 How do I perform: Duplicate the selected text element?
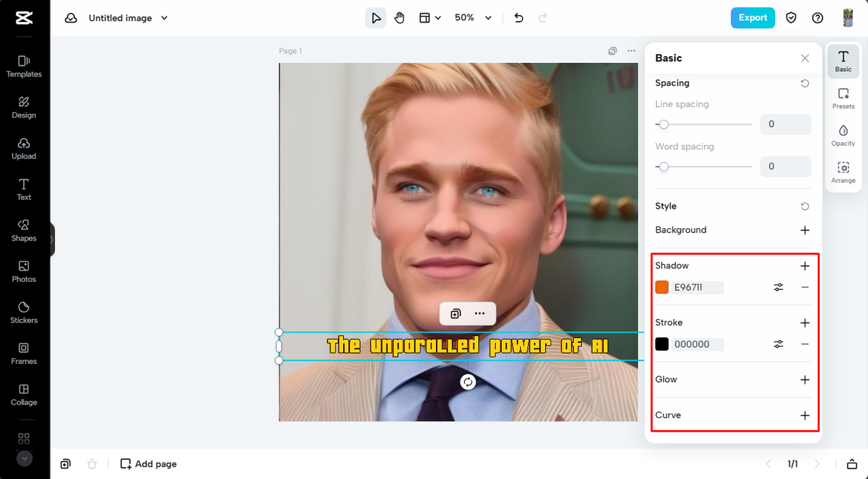click(456, 314)
